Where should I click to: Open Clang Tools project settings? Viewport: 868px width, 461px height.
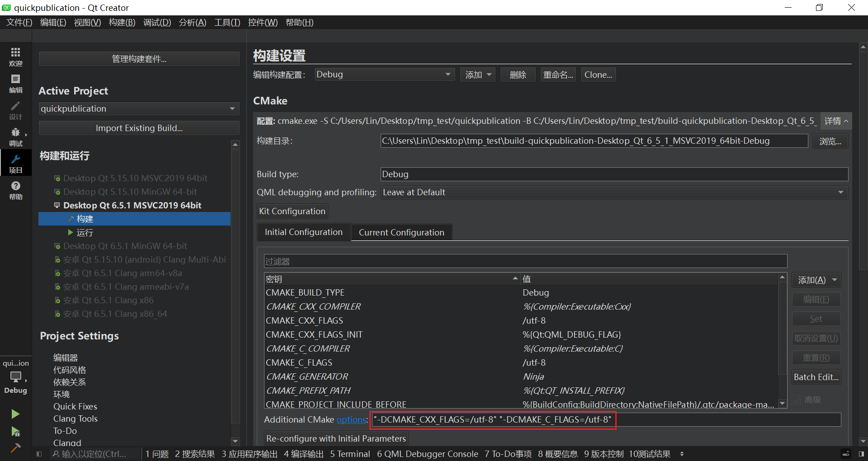click(75, 419)
